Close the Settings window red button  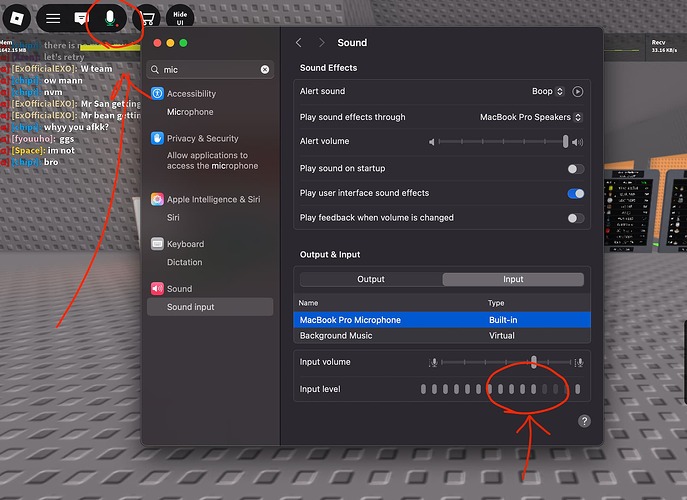coord(157,43)
